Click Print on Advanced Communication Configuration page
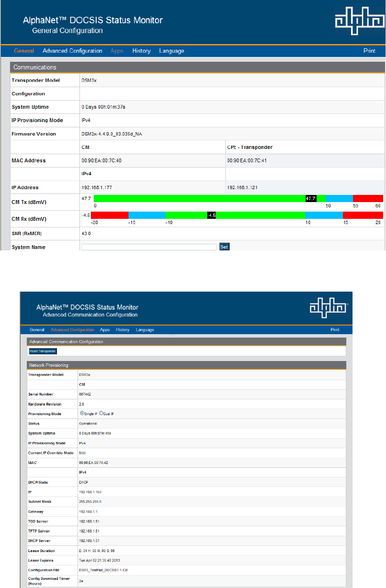The image size is (386, 588). (x=335, y=330)
